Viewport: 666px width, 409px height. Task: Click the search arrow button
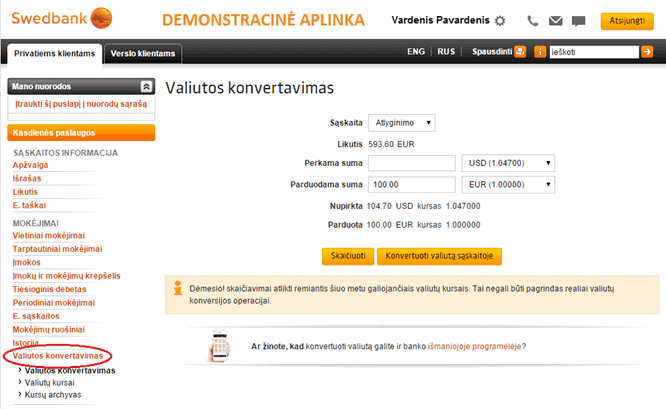coord(647,52)
